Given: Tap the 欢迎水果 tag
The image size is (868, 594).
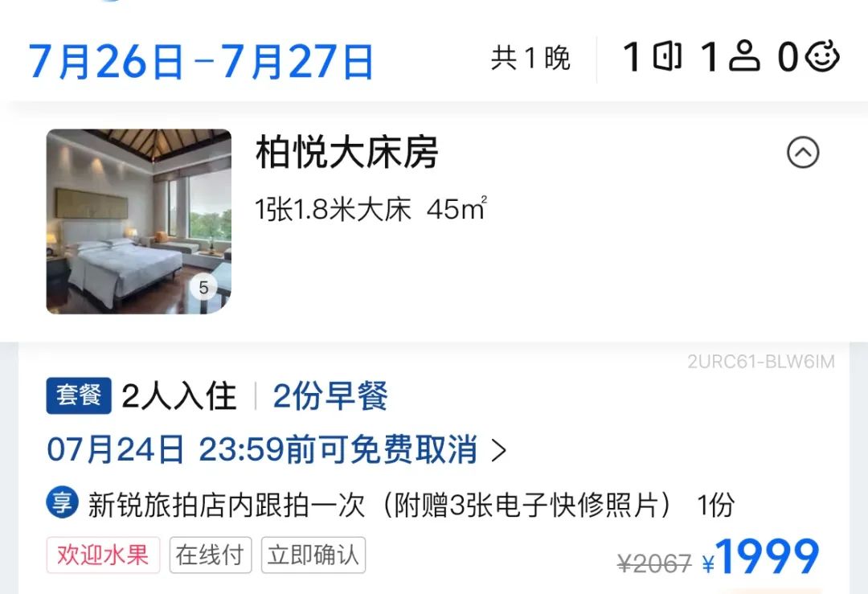Looking at the screenshot, I should 103,555.
